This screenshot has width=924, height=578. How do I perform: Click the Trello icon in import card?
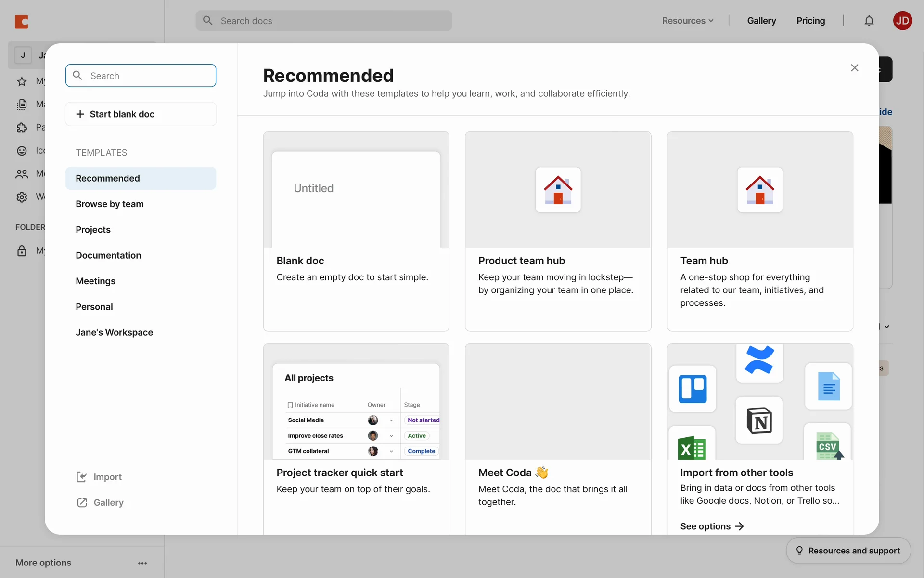[x=693, y=389]
